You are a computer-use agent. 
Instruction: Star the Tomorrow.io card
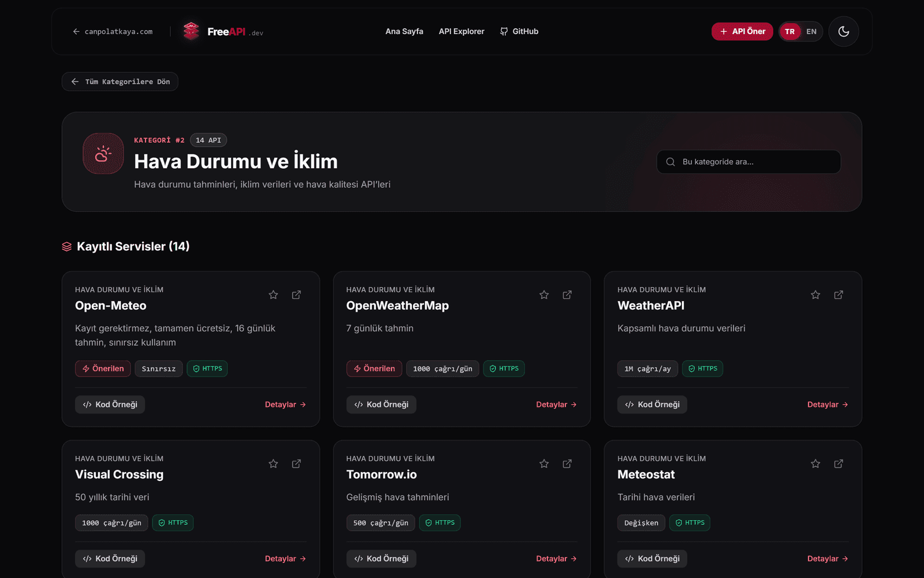544,464
